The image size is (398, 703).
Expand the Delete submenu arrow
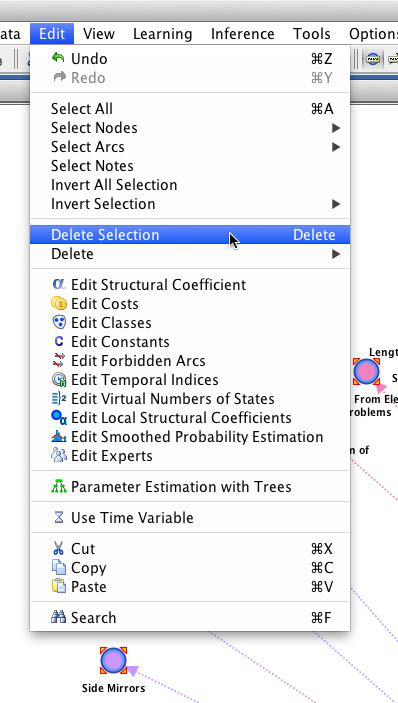(x=336, y=254)
